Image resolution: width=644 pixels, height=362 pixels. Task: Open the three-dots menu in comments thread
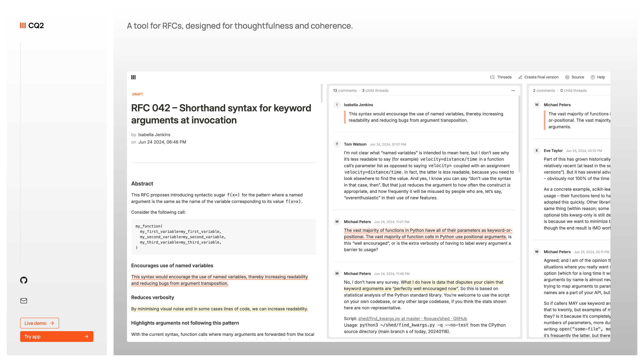pos(513,91)
